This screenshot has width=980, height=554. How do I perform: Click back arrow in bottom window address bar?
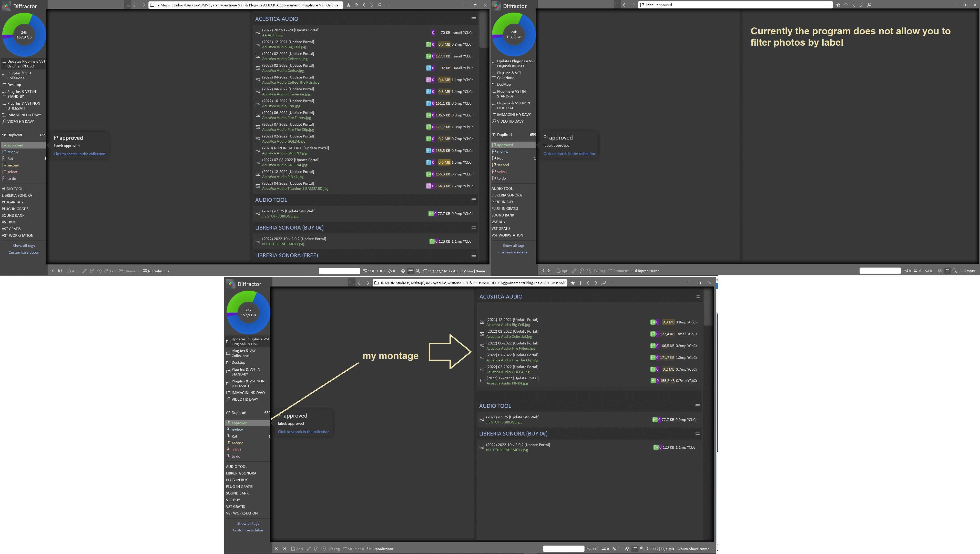(x=359, y=283)
